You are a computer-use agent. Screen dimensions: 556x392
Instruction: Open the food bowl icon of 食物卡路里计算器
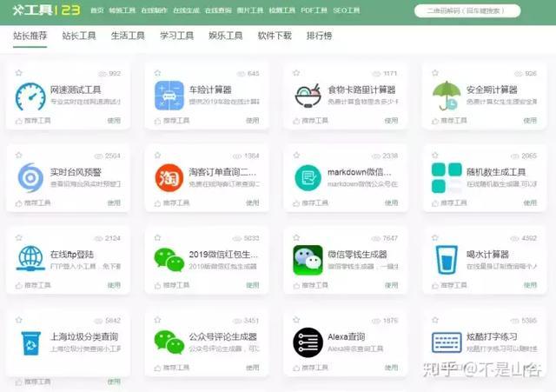[308, 96]
